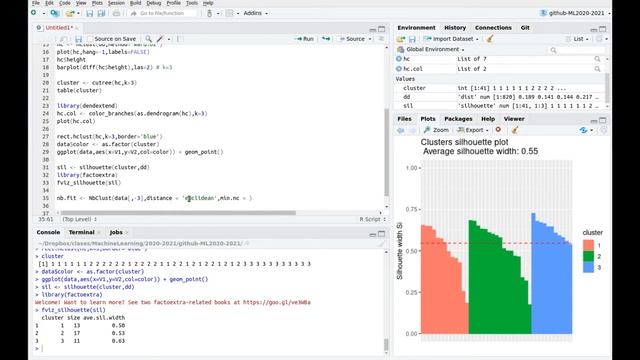This screenshot has width=640, height=360.
Task: Go to previous plot with back arrow
Action: [x=400, y=130]
